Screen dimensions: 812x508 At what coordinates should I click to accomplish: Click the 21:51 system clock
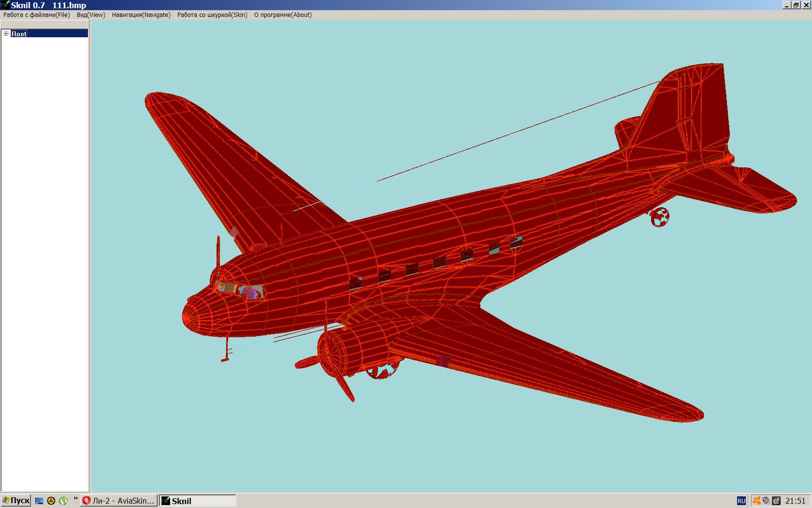[795, 501]
